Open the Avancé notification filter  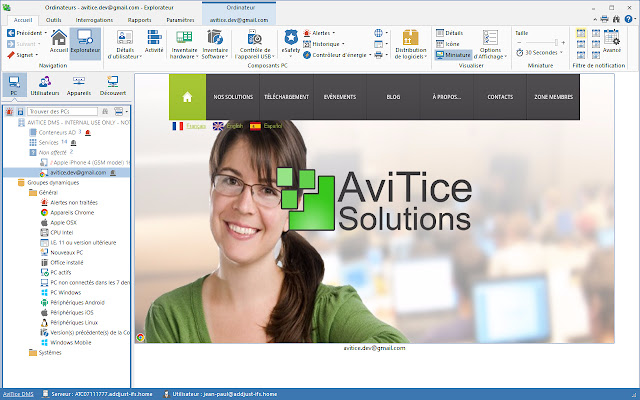tap(611, 41)
